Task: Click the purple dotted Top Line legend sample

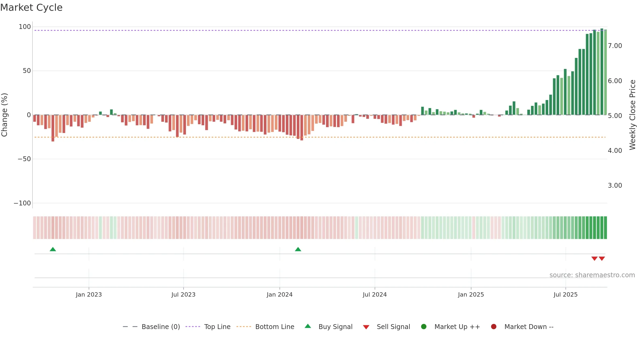Action: [x=193, y=327]
